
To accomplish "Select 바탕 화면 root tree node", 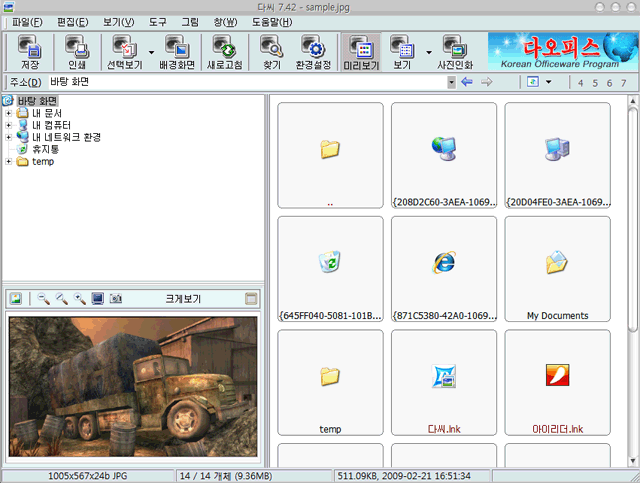I will (37, 100).
